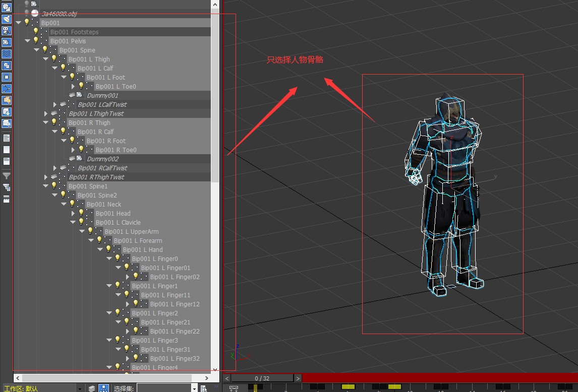Screen dimensions: 578x392
Task: Open the 选择集 selection set dropdown
Action: [x=194, y=388]
